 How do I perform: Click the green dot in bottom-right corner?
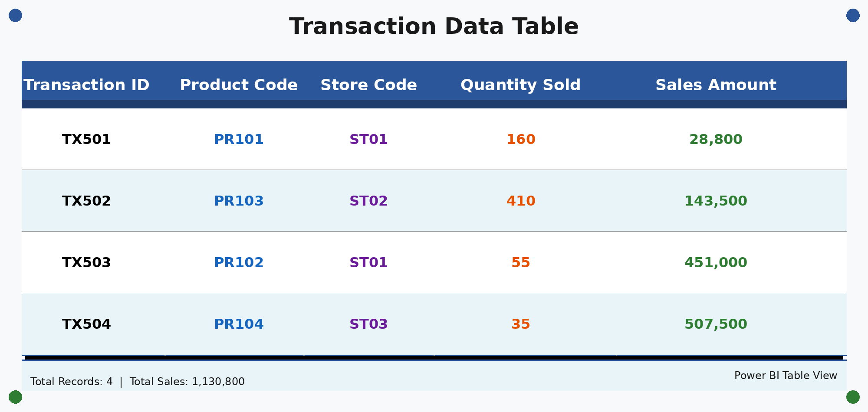(x=853, y=397)
